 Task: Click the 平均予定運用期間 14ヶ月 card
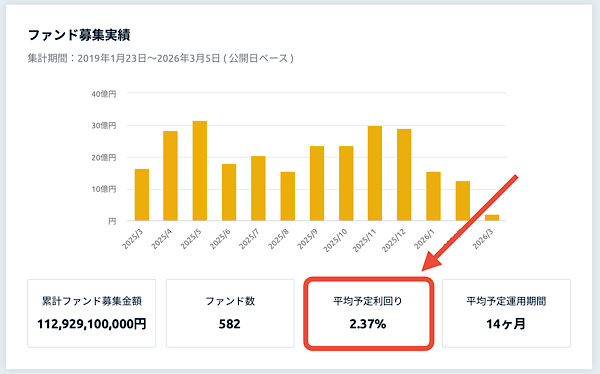pos(506,313)
